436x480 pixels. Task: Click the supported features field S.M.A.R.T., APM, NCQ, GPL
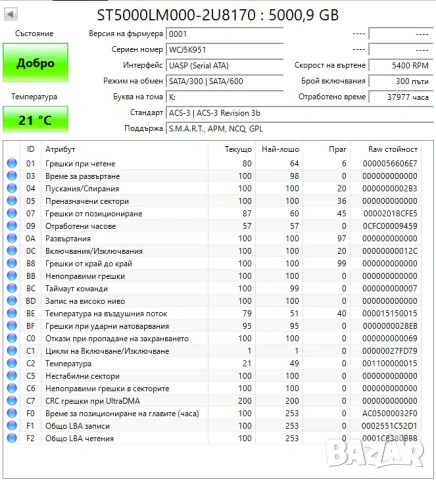(x=299, y=129)
